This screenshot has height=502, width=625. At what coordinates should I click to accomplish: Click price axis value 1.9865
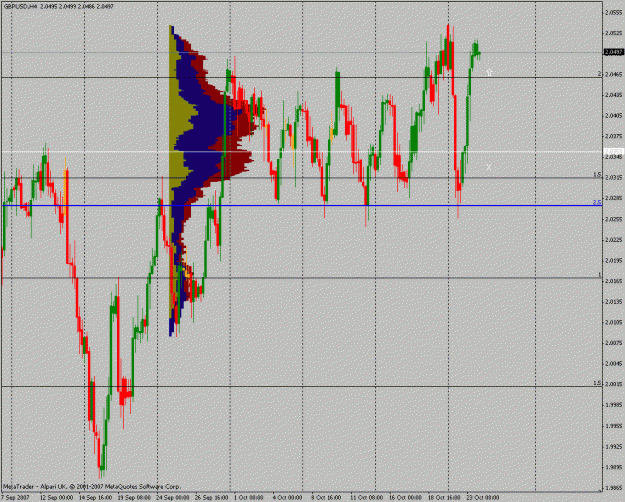click(x=614, y=488)
